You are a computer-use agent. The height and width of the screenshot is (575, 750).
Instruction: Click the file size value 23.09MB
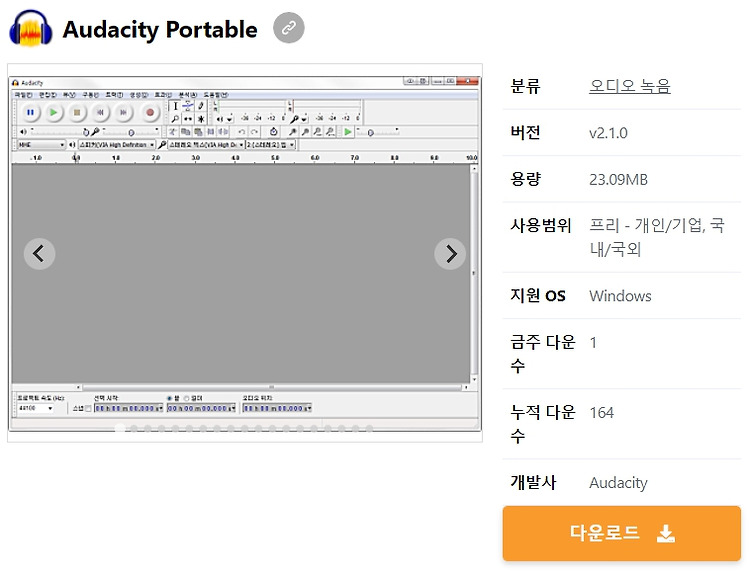pyautogui.click(x=618, y=179)
